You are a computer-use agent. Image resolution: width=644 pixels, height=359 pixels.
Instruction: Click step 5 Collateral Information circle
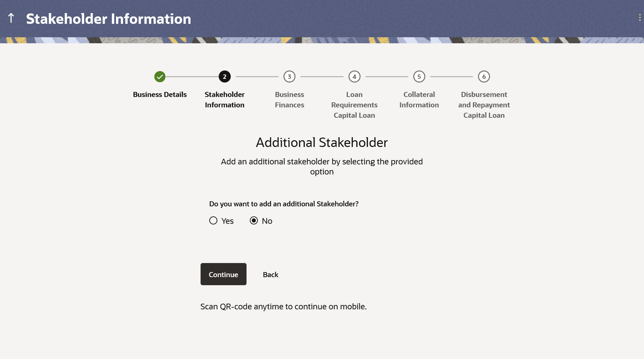pyautogui.click(x=419, y=76)
